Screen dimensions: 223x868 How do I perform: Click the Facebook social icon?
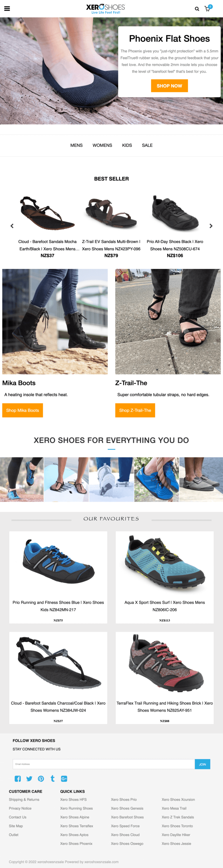click(x=18, y=779)
